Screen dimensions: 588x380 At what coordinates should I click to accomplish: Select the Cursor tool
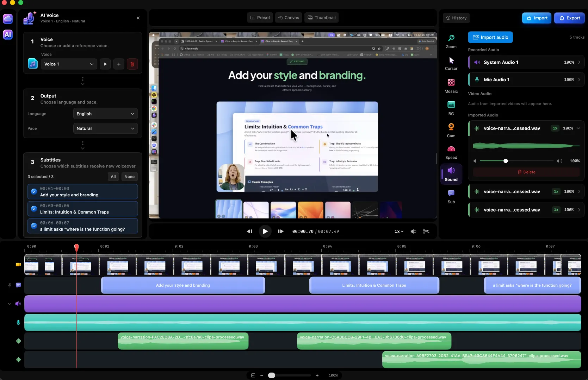(451, 63)
